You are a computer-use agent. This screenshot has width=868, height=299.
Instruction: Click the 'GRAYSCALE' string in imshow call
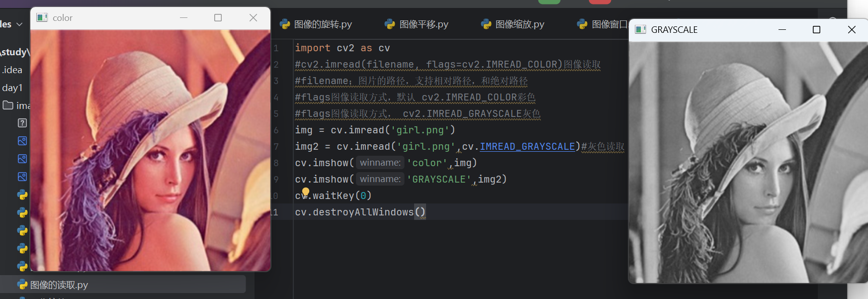(x=439, y=179)
